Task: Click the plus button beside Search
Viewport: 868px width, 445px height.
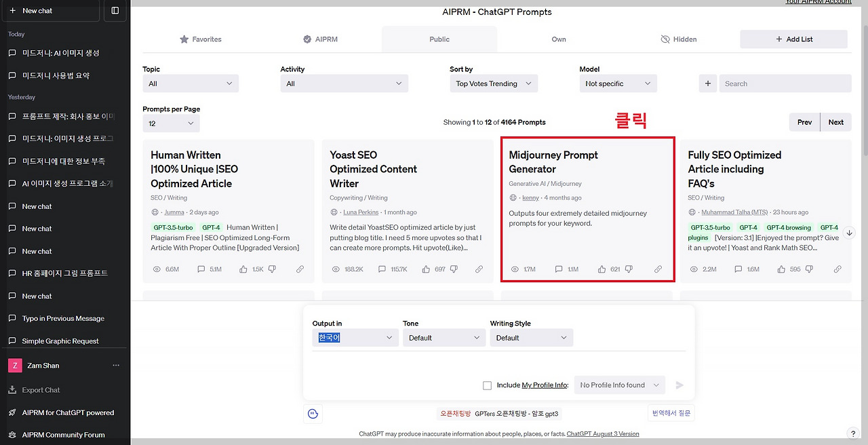Action: pos(707,83)
